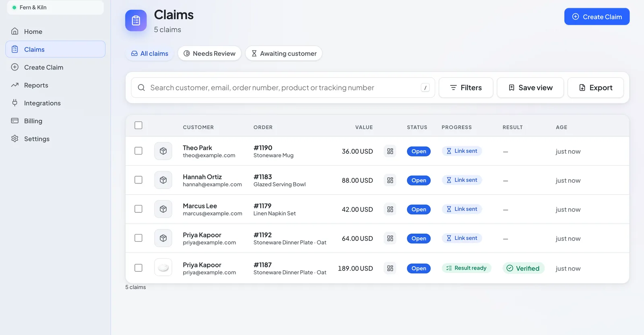The height and width of the screenshot is (335, 644).
Task: Click the blue Create Claim button
Action: point(597,16)
